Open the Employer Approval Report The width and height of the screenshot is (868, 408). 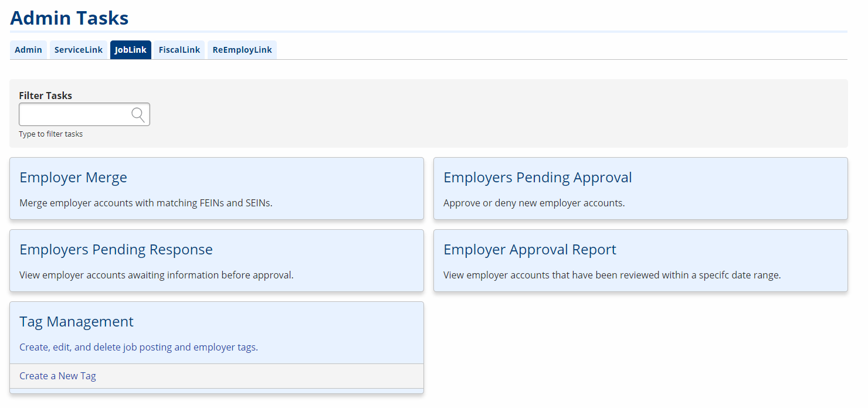530,249
